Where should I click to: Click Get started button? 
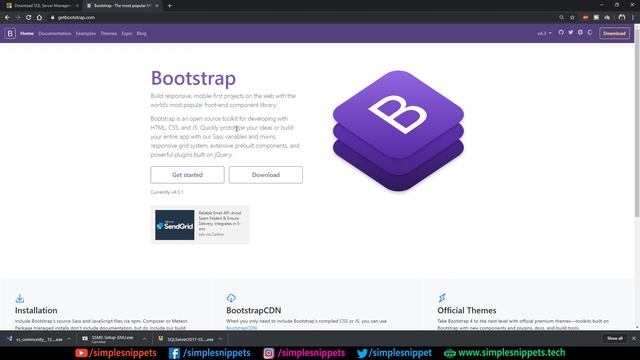pos(187,175)
